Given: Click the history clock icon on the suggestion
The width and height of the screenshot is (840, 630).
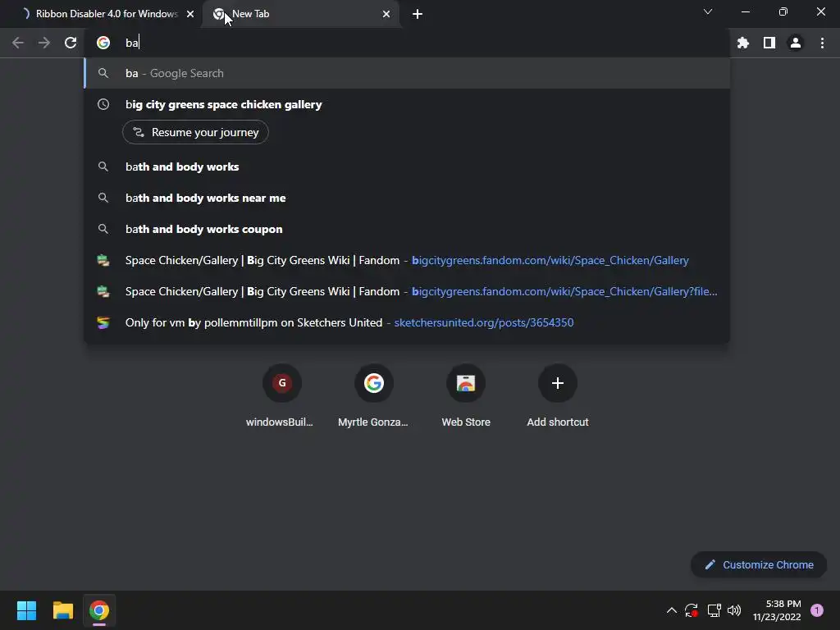Looking at the screenshot, I should (103, 104).
